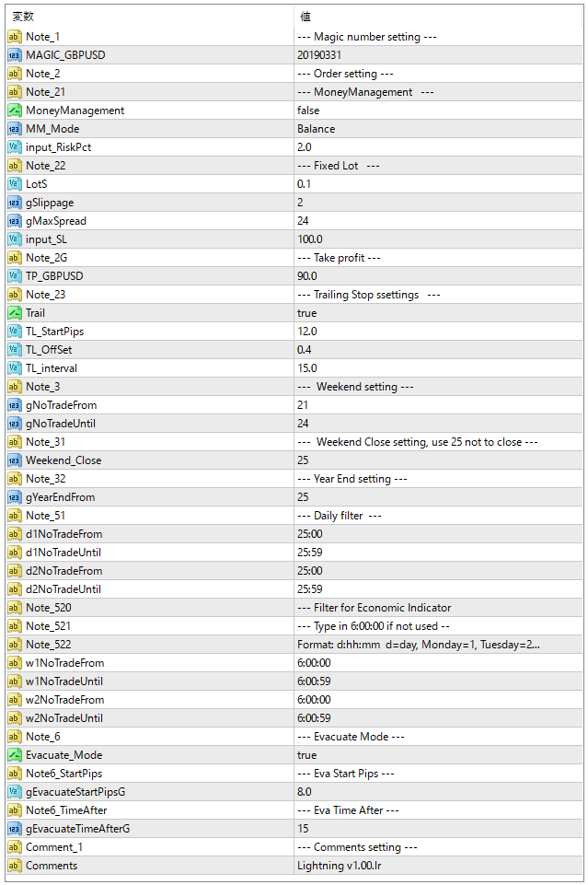The image size is (588, 885).
Task: Click the integer icon beside gYearEndFrom
Action: [x=15, y=498]
